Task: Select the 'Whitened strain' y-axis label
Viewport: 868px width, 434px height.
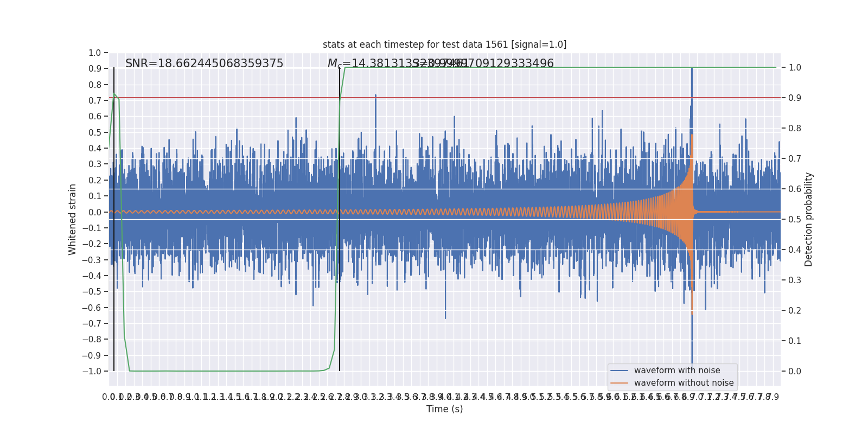Action: [73, 219]
